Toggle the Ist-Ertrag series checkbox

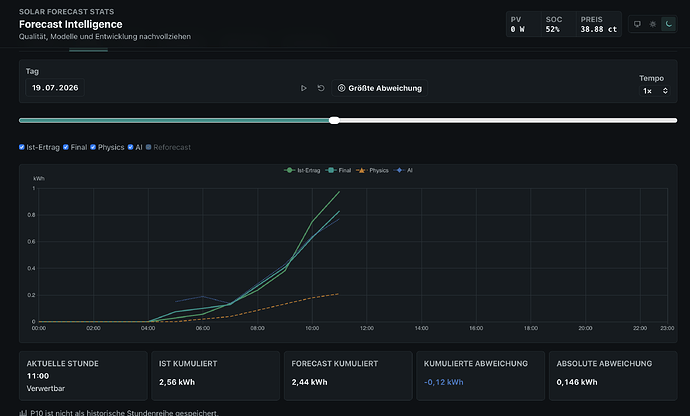[x=22, y=147]
